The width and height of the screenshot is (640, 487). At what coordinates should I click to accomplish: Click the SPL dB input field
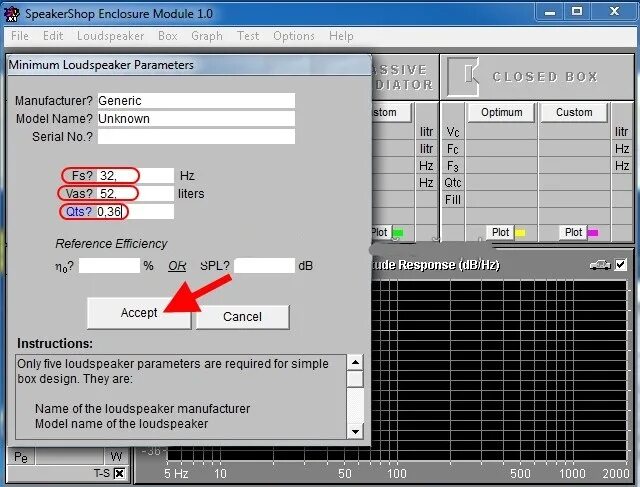264,266
